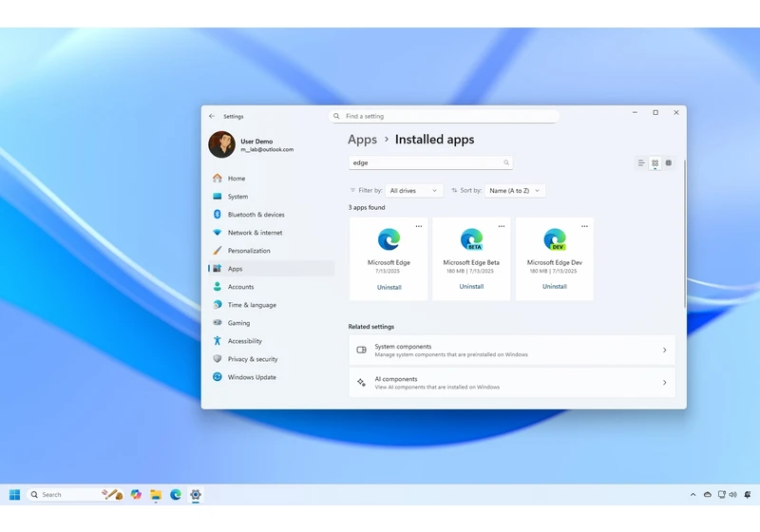Select Apps in the sidebar

(x=272, y=269)
